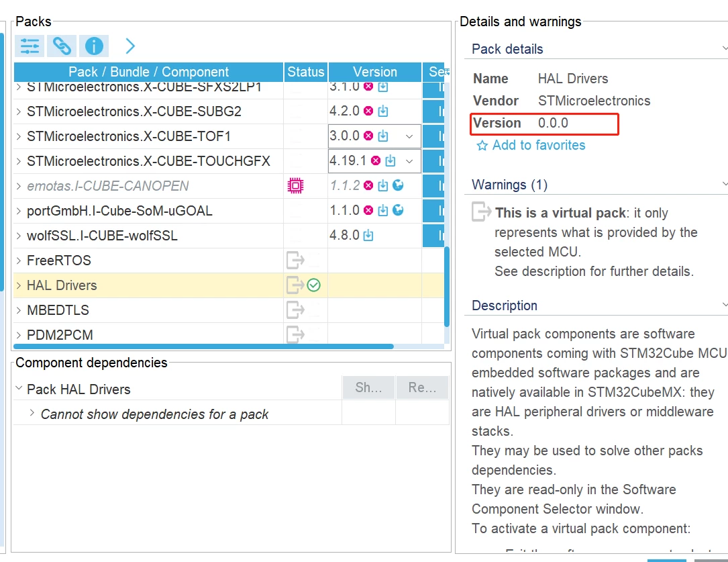The height and width of the screenshot is (562, 728).
Task: Click download icon for X-CUBE-SUBG2 version 4.2.0
Action: point(383,111)
